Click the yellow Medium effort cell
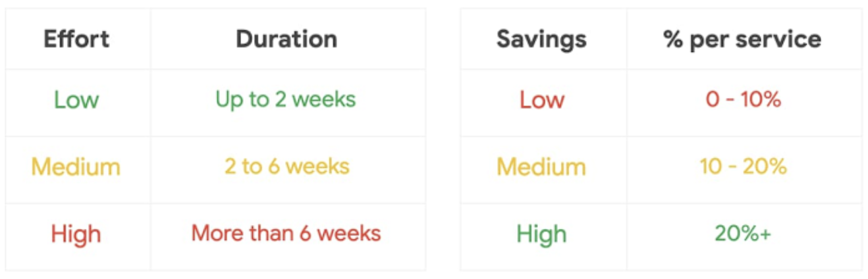This screenshot has height=279, width=868. pos(76,166)
